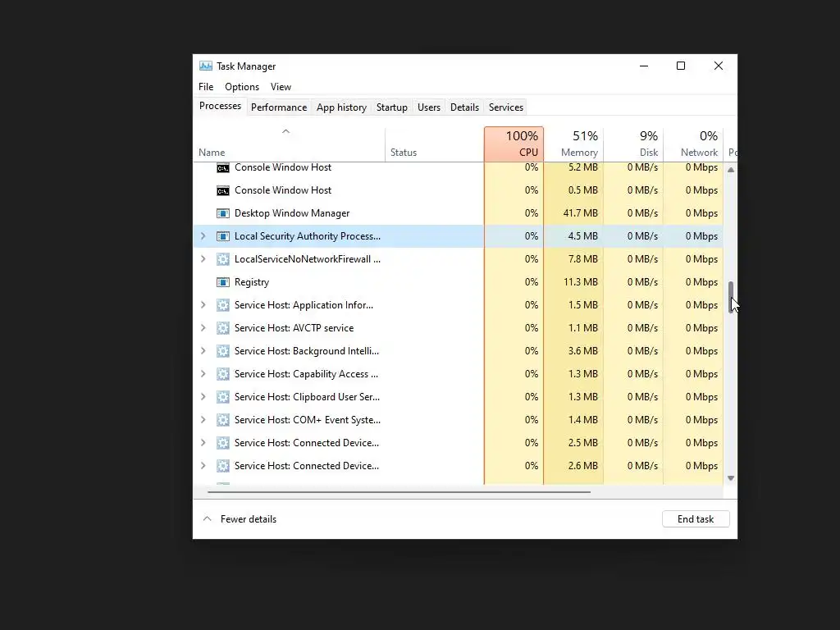
Task: Sort by the Status column header
Action: (x=435, y=144)
